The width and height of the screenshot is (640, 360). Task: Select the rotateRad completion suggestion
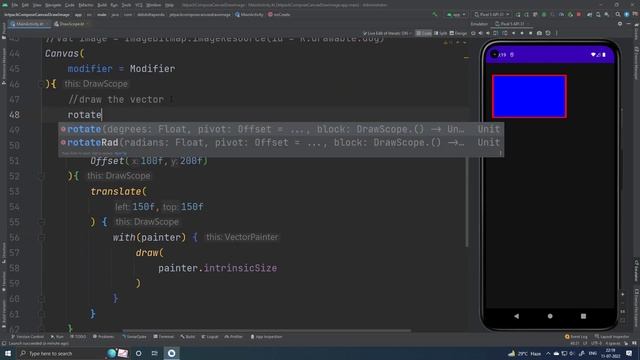tap(281, 142)
